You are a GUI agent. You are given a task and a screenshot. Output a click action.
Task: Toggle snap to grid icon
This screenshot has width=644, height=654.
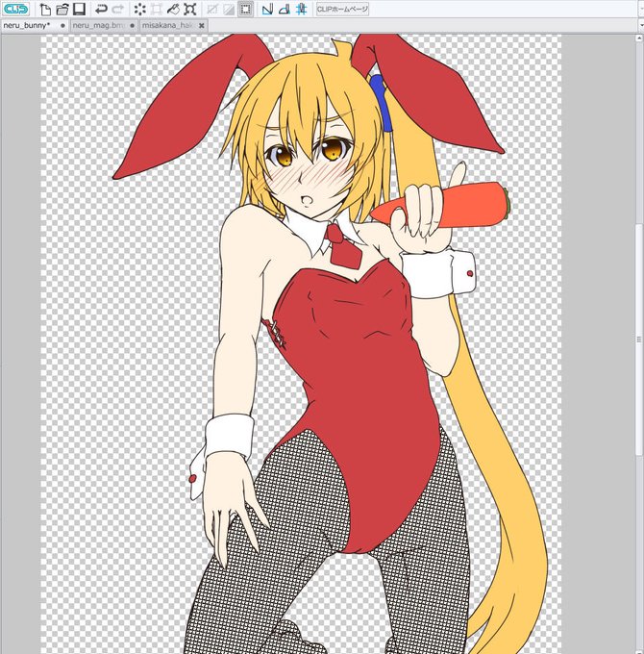[302, 10]
